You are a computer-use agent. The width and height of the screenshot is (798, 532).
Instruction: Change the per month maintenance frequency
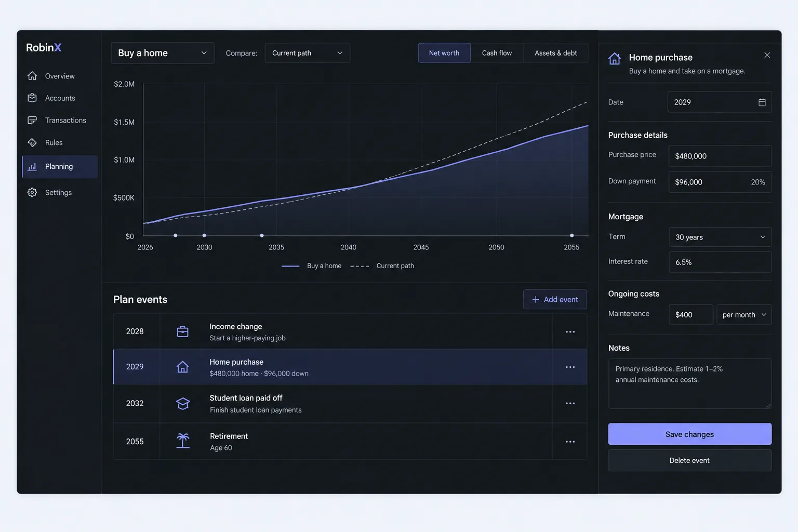[x=744, y=315]
